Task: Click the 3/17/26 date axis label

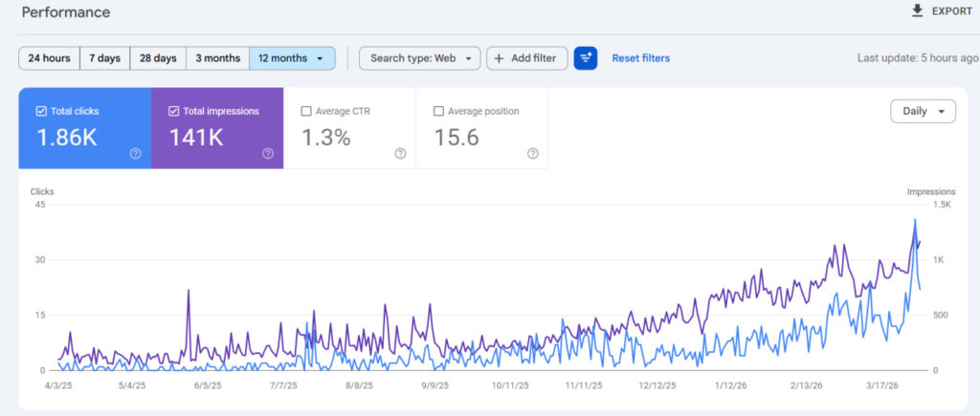Action: click(x=880, y=386)
